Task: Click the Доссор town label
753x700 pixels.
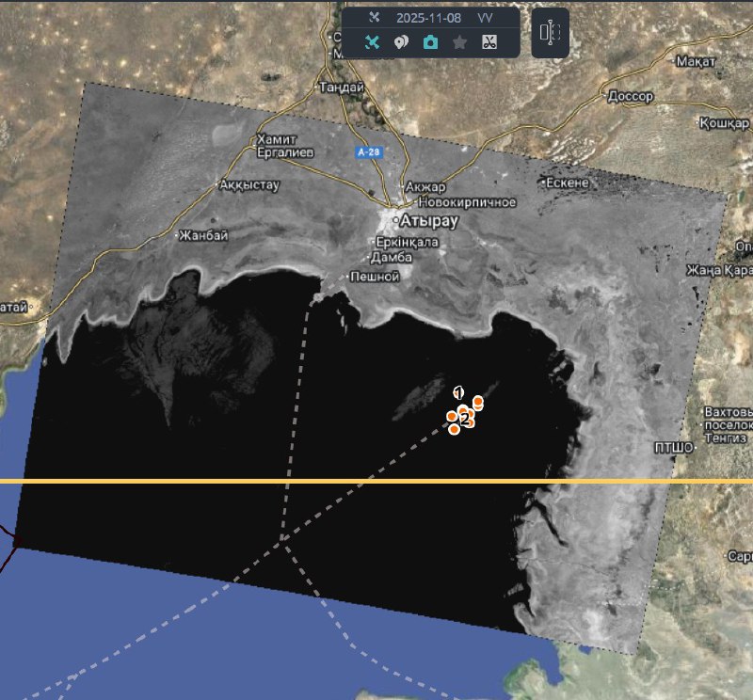Action: click(x=631, y=96)
